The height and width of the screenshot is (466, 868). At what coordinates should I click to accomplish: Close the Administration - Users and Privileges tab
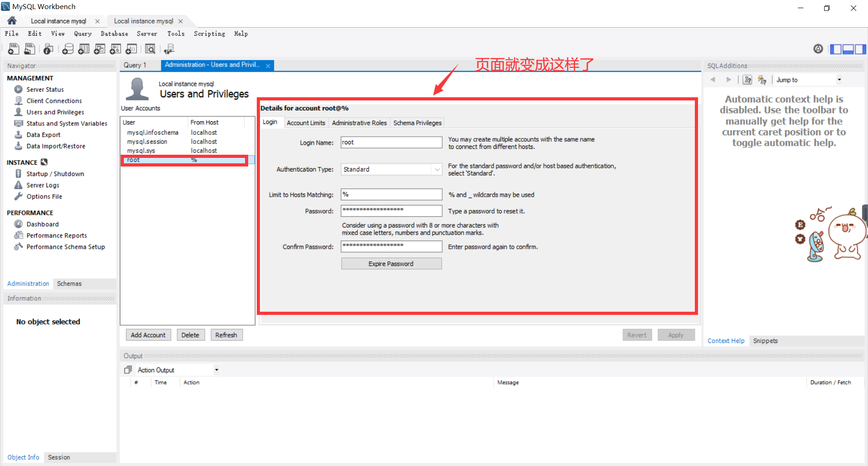pos(268,66)
